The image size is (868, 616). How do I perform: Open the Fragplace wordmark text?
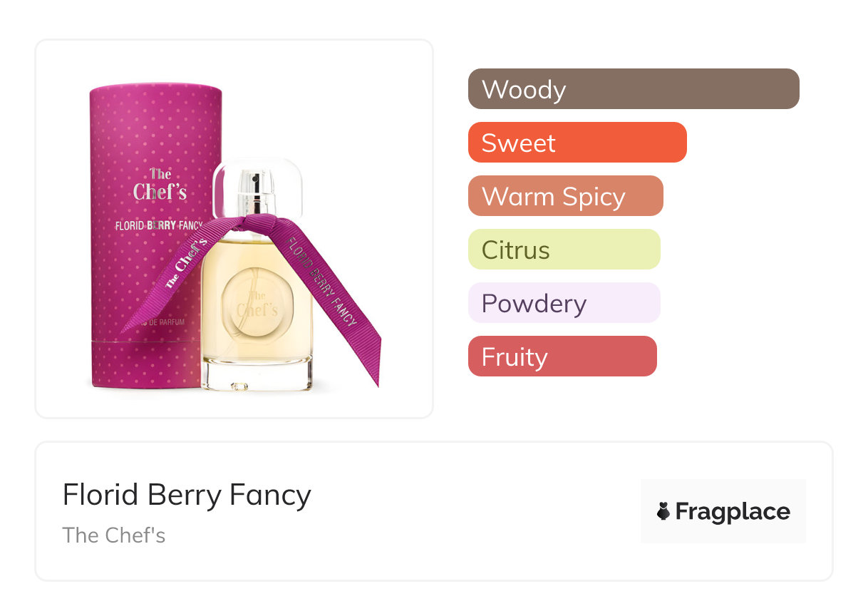coord(733,511)
